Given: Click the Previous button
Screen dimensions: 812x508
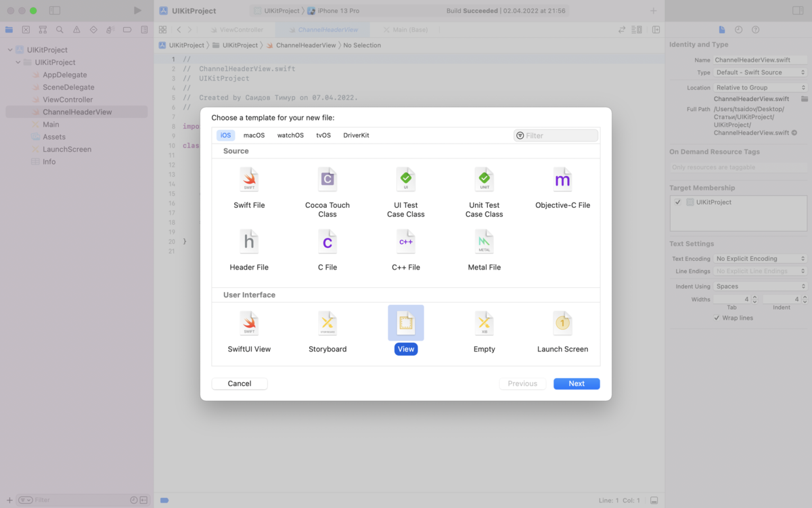Looking at the screenshot, I should 522,383.
